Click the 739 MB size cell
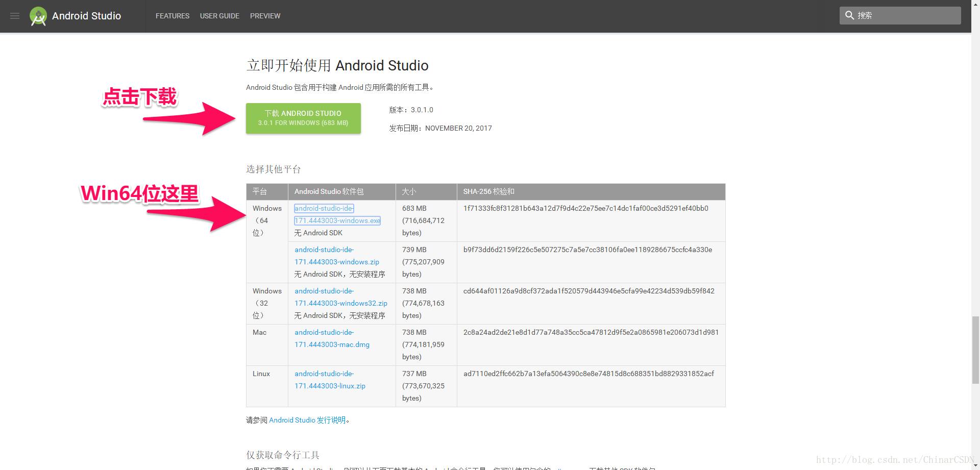 click(x=426, y=262)
